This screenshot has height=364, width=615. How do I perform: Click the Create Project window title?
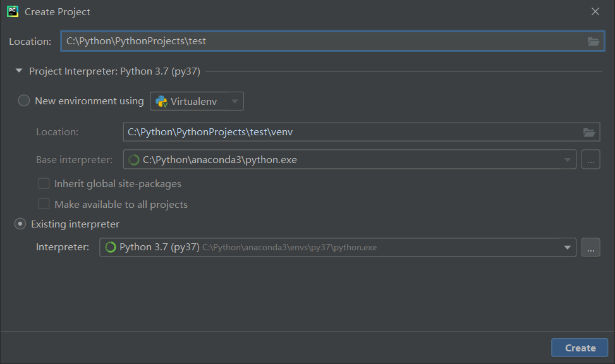(x=58, y=12)
